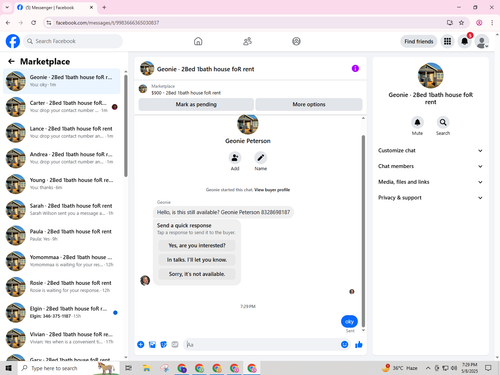Click the conversation list scrollbar

pyautogui.click(x=126, y=126)
